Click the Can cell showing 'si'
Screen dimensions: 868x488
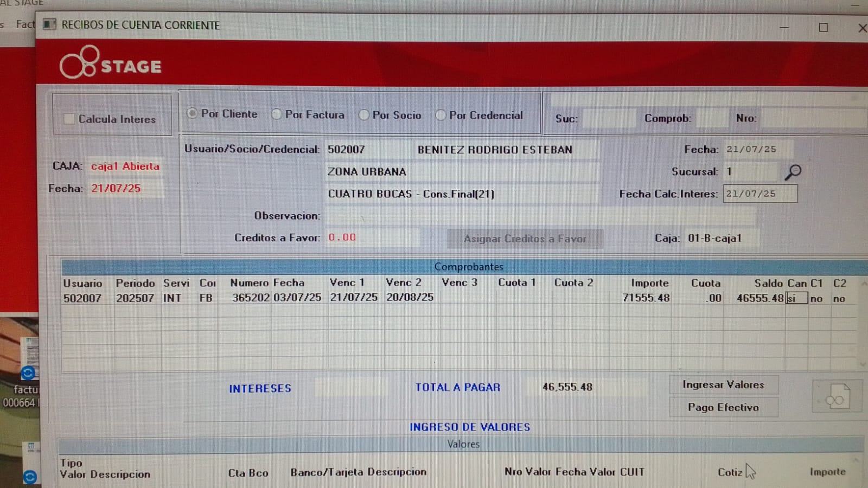coord(796,298)
